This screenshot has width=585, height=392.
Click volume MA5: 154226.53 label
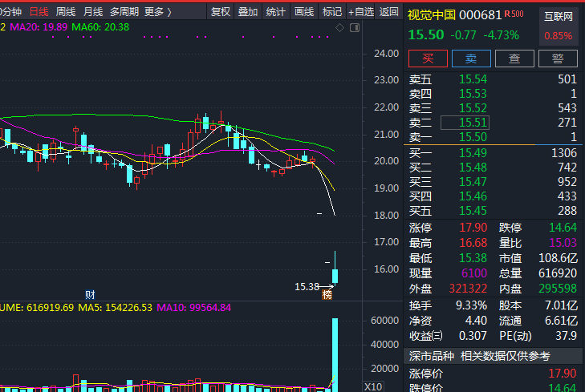[x=115, y=308]
